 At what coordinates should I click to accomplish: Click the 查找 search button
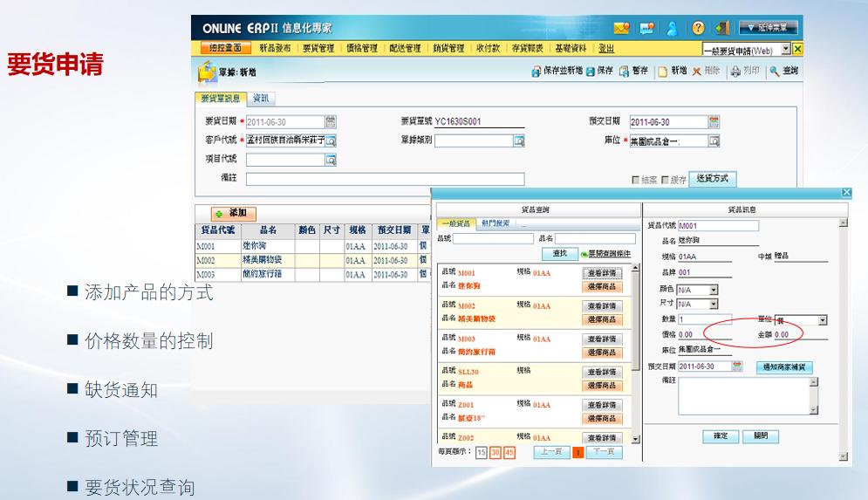click(560, 254)
